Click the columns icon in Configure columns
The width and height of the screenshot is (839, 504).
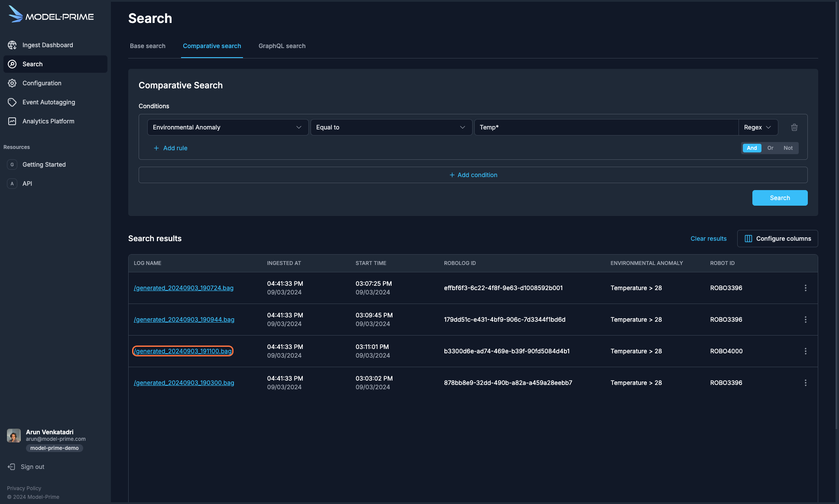click(748, 239)
